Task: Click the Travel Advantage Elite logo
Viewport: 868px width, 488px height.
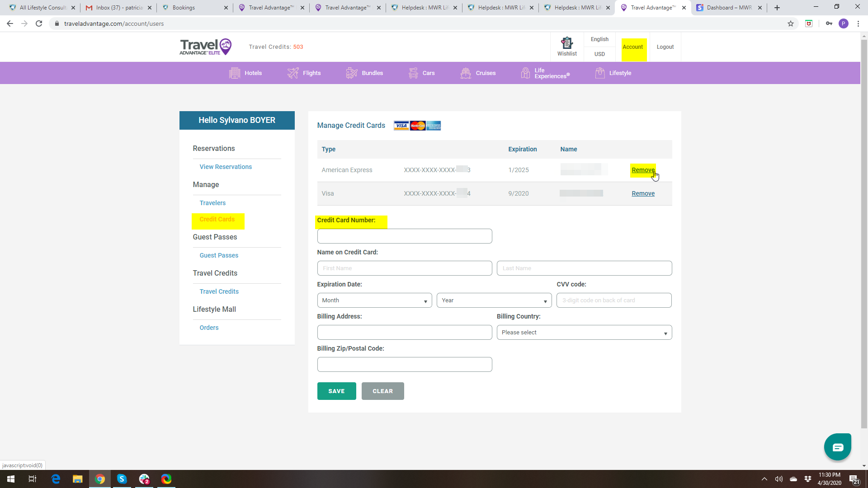Action: [x=206, y=47]
